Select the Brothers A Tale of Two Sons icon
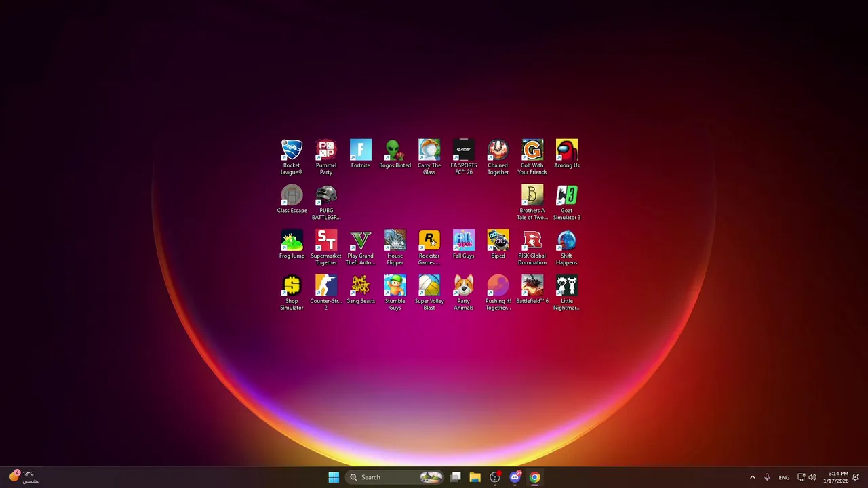 [532, 202]
